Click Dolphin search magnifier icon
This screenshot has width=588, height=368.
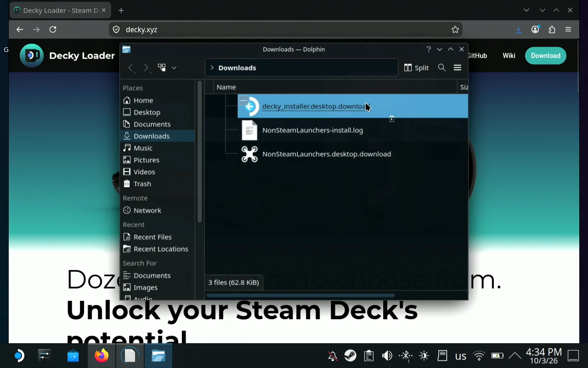442,67
